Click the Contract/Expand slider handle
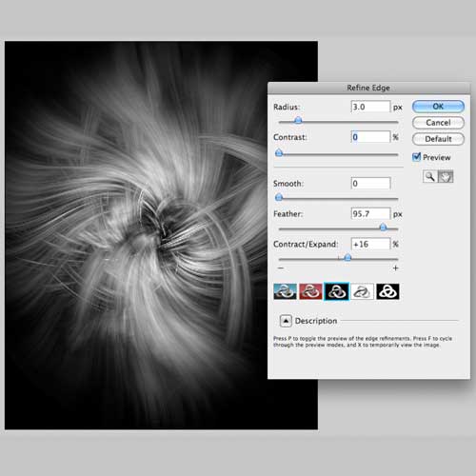The image size is (476, 476). coord(347,257)
